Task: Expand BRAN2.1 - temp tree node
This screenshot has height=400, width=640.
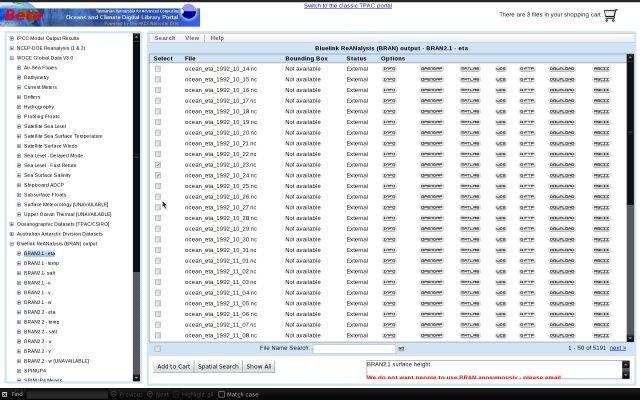Action: pos(19,263)
